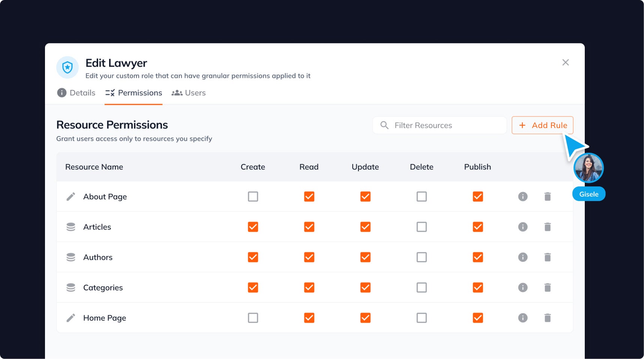The height and width of the screenshot is (359, 644).
Task: Click the Update column header
Action: click(365, 167)
